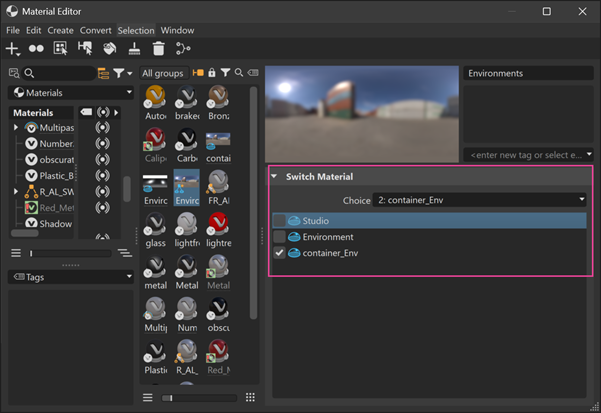Click the paint bucket apply material icon
Image resolution: width=601 pixels, height=413 pixels.
109,49
